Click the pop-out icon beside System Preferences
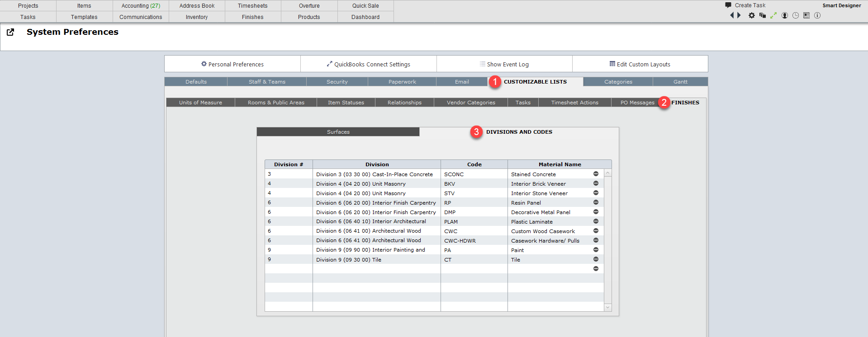The width and height of the screenshot is (868, 337). coord(10,32)
